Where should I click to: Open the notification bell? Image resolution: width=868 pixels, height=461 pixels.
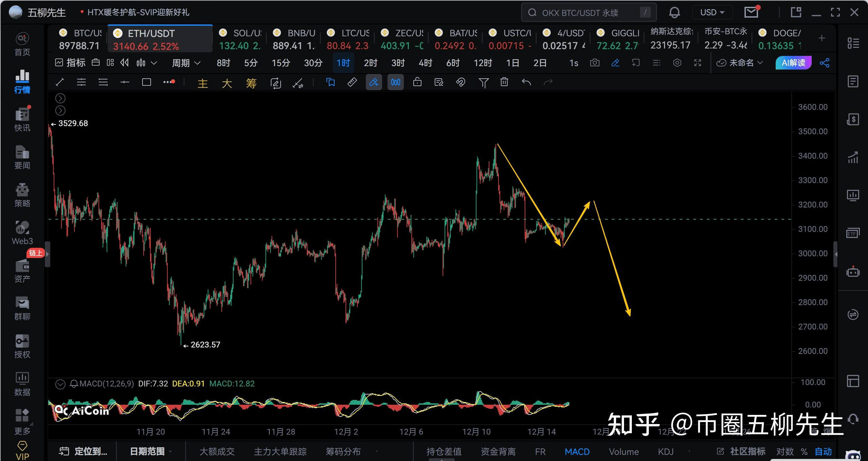[x=674, y=13]
